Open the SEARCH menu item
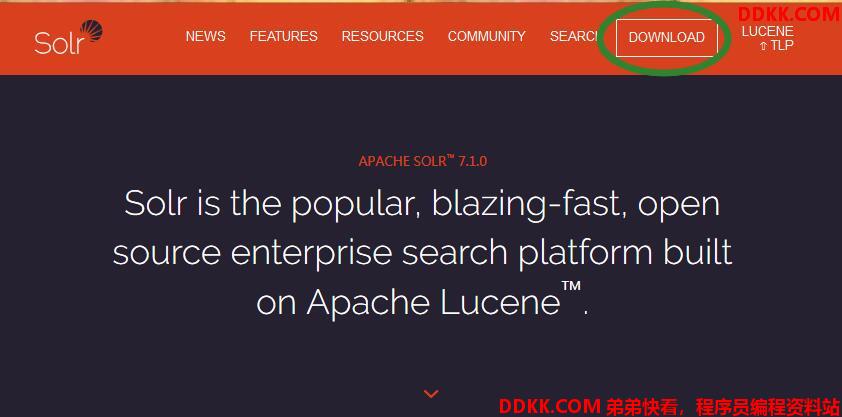The image size is (842, 417). (x=574, y=36)
